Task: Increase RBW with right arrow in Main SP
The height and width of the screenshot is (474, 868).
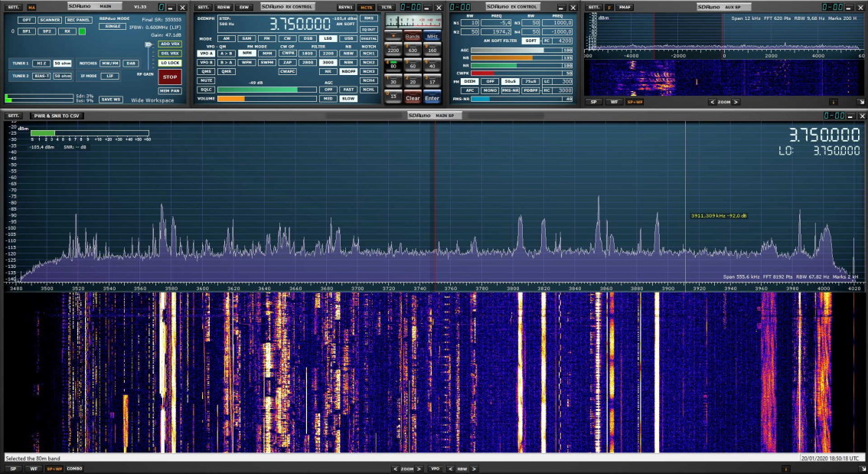Action: click(x=474, y=469)
